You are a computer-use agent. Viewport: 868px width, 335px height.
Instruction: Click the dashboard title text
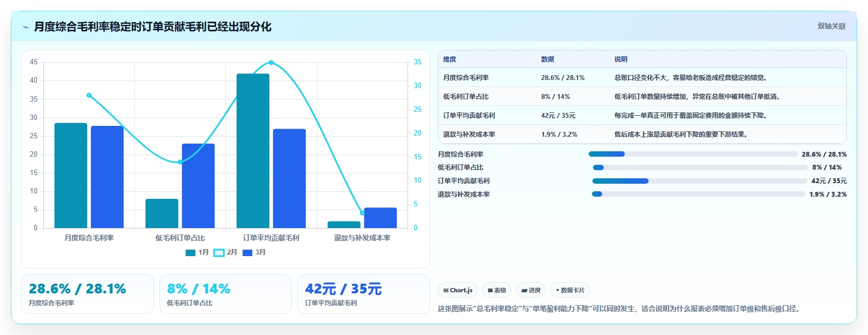pyautogui.click(x=152, y=26)
